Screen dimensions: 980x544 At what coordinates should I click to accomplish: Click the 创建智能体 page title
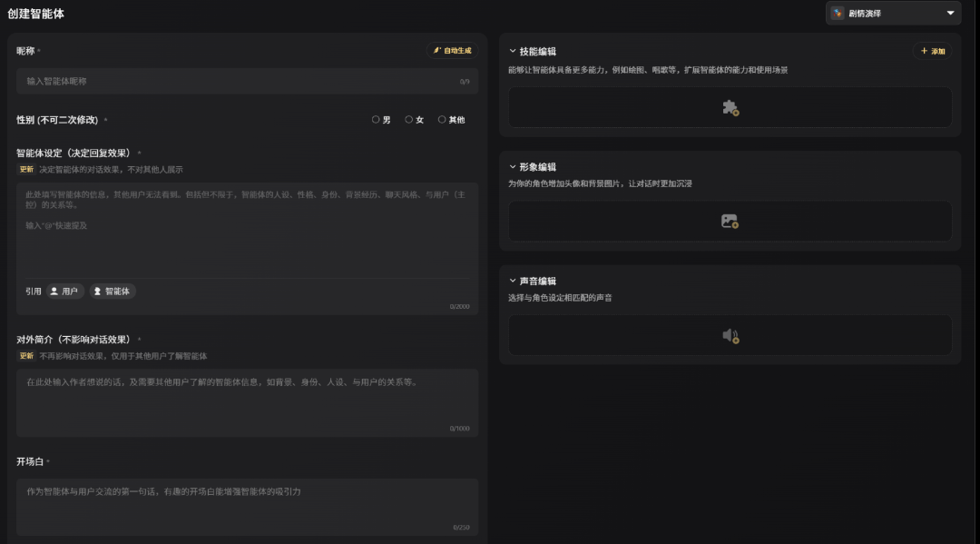35,15
